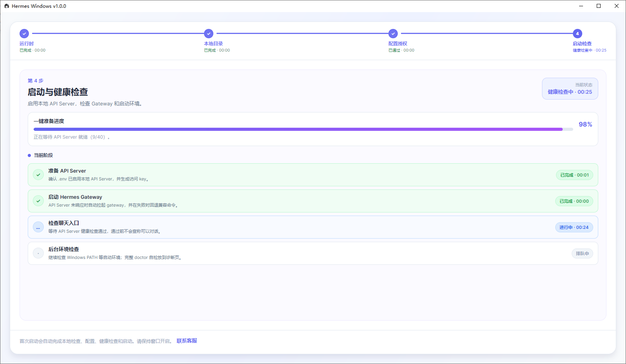The height and width of the screenshot is (364, 626).
Task: Click the 健康检查中 · 00:25 text under 启动检查
Action: point(590,50)
